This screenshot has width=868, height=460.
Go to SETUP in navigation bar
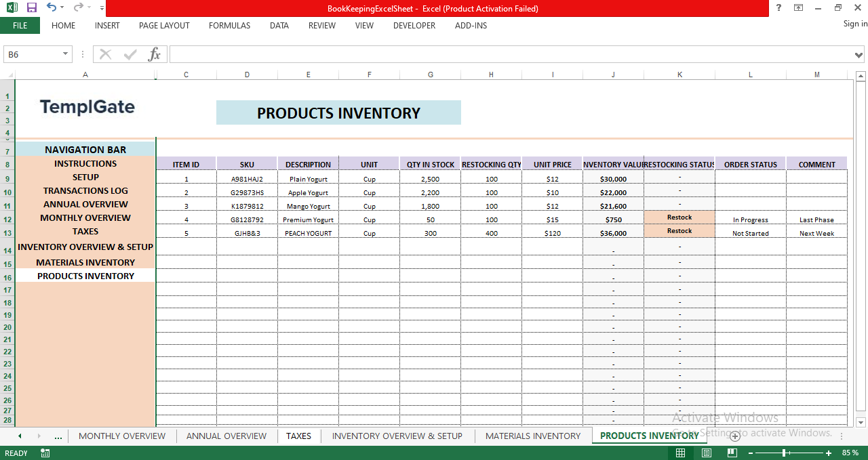tap(85, 177)
